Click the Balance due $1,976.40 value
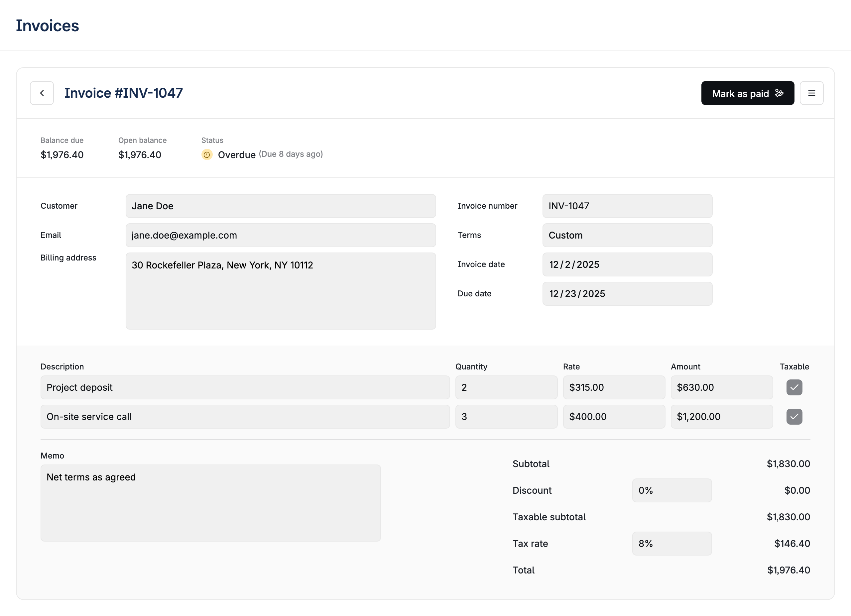Screen dimensions: 851x616 (62, 155)
